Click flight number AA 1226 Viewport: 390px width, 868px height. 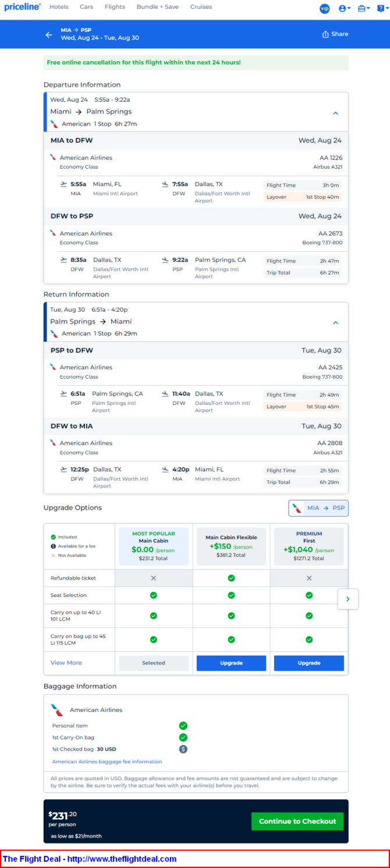(331, 158)
